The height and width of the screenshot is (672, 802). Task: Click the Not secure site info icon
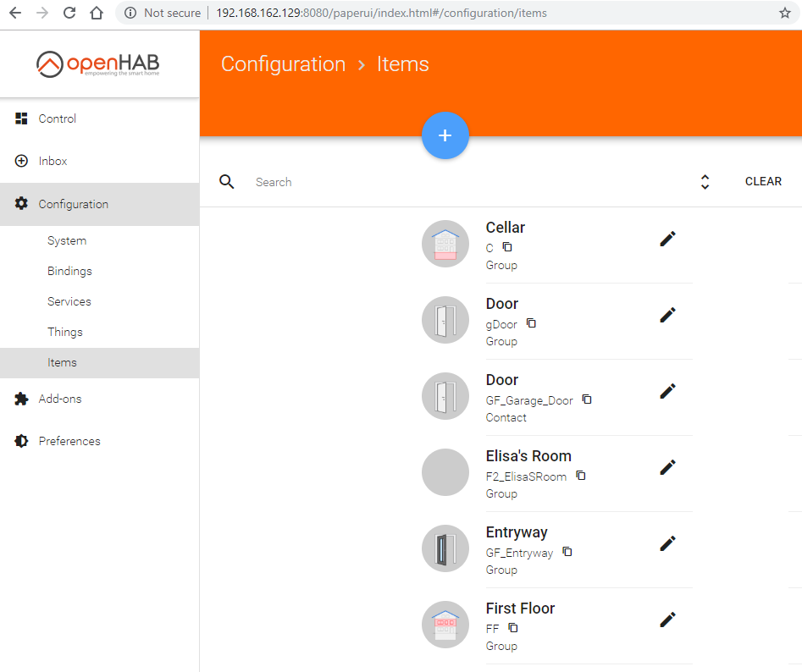tap(130, 13)
